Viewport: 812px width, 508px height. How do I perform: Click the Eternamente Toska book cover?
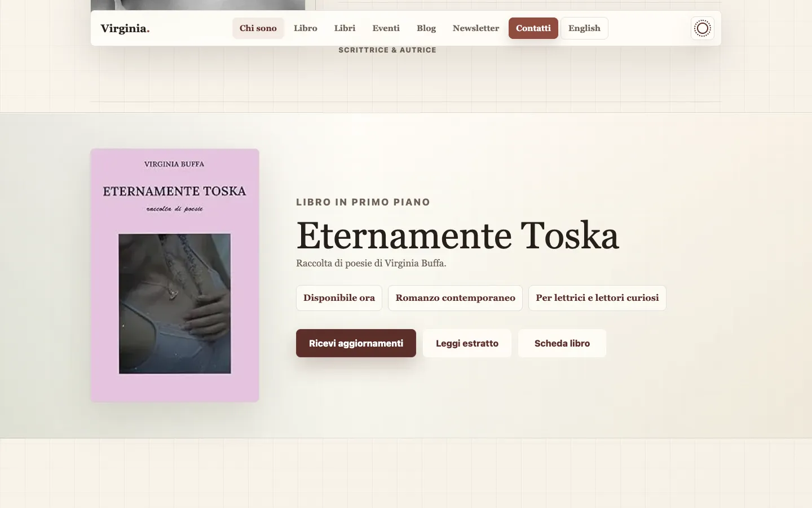tap(175, 275)
